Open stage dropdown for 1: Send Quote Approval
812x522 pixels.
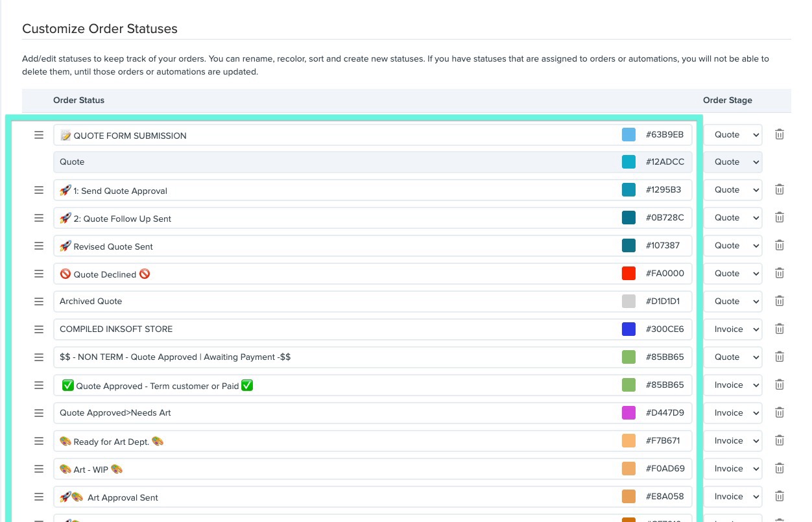point(734,190)
